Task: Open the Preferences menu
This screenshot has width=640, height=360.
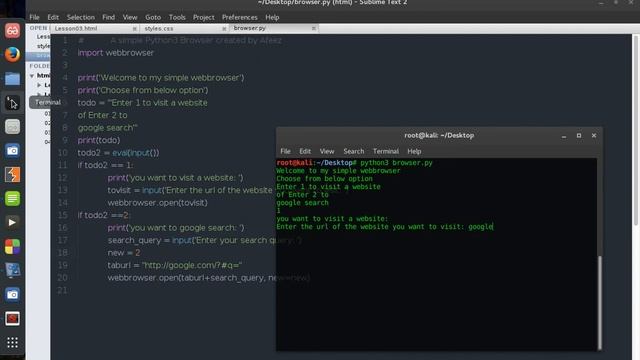Action: [240, 17]
